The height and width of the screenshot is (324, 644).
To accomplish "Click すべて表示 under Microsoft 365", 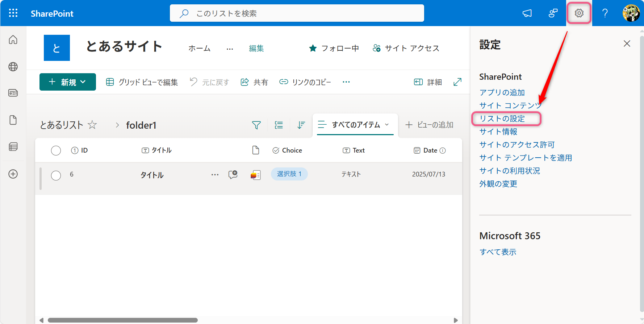I will (498, 252).
